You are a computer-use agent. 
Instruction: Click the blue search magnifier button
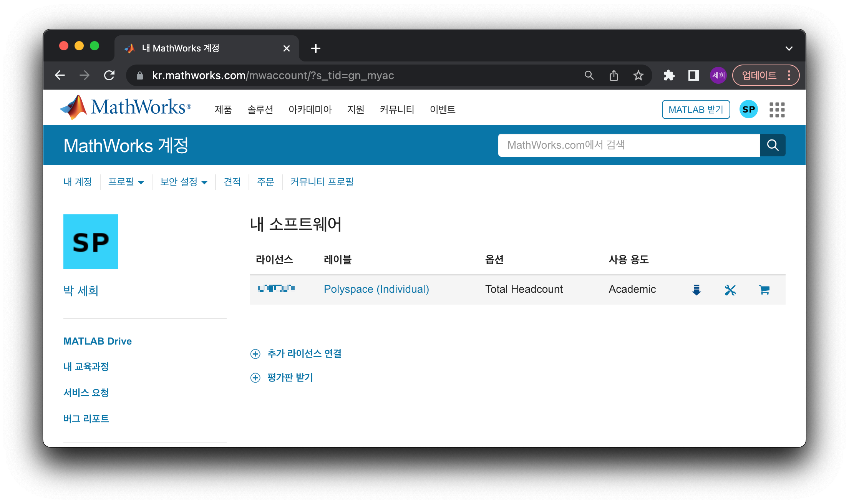coord(773,145)
